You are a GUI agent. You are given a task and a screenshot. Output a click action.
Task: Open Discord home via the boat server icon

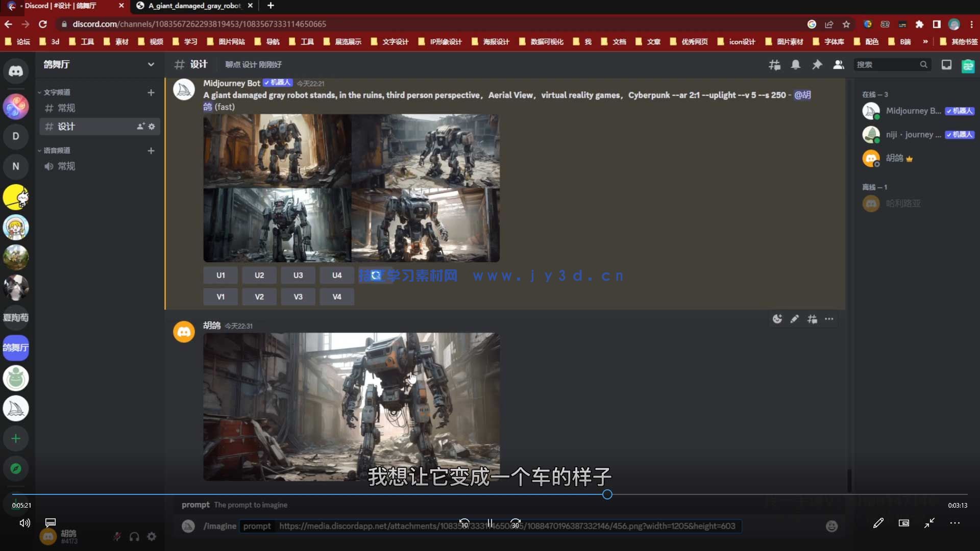tap(16, 408)
